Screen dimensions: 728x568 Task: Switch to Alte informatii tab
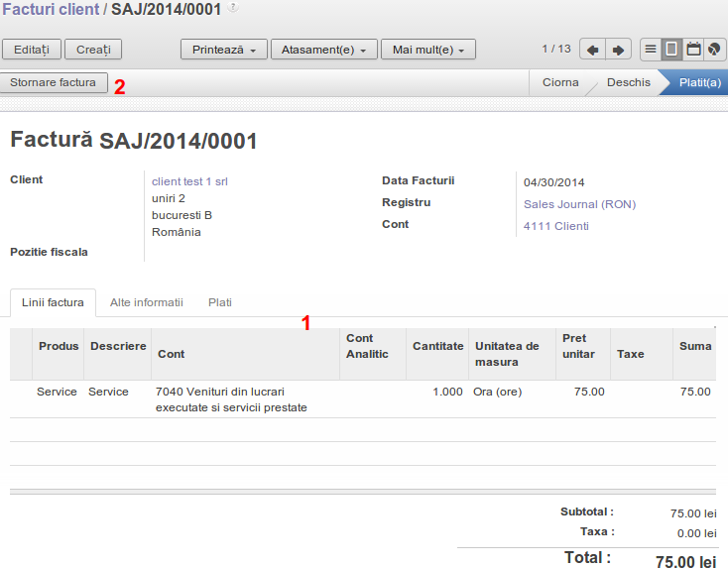click(x=146, y=302)
